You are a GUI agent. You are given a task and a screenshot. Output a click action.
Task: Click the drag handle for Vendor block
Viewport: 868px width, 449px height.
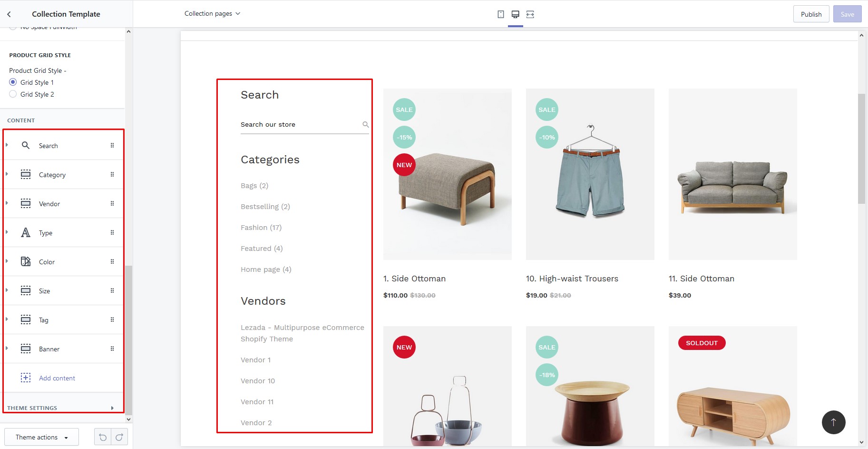pyautogui.click(x=112, y=204)
